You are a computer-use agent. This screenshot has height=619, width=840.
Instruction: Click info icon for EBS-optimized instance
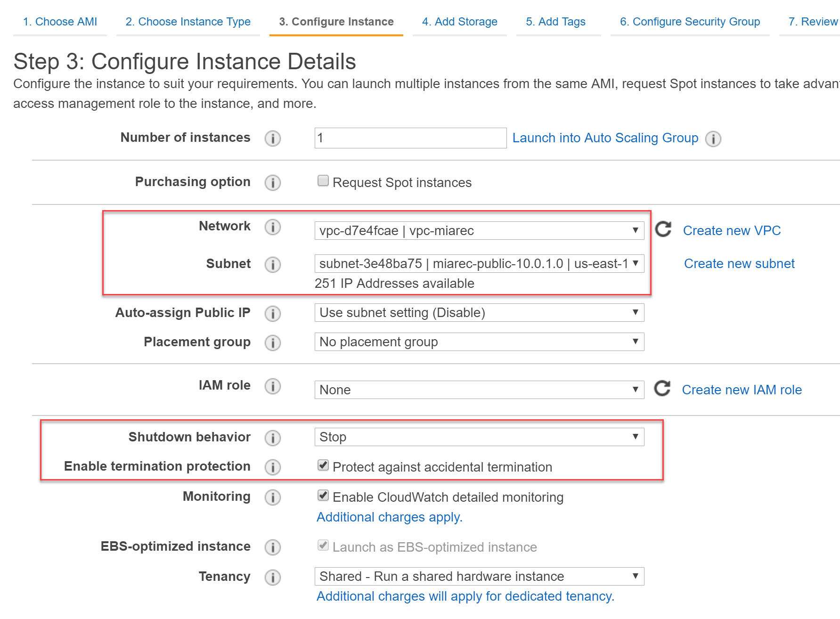pyautogui.click(x=273, y=547)
